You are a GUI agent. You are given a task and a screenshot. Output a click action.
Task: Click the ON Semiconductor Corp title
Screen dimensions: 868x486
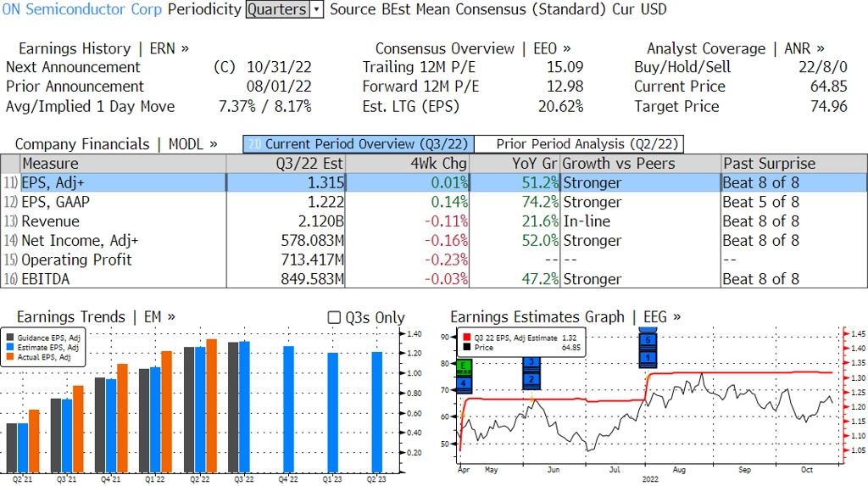click(82, 9)
